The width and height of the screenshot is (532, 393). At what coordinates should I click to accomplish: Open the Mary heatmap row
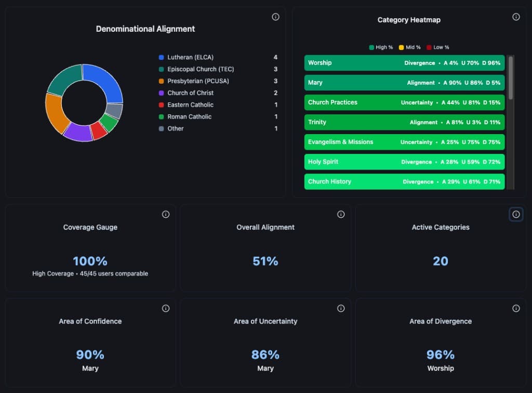point(404,83)
